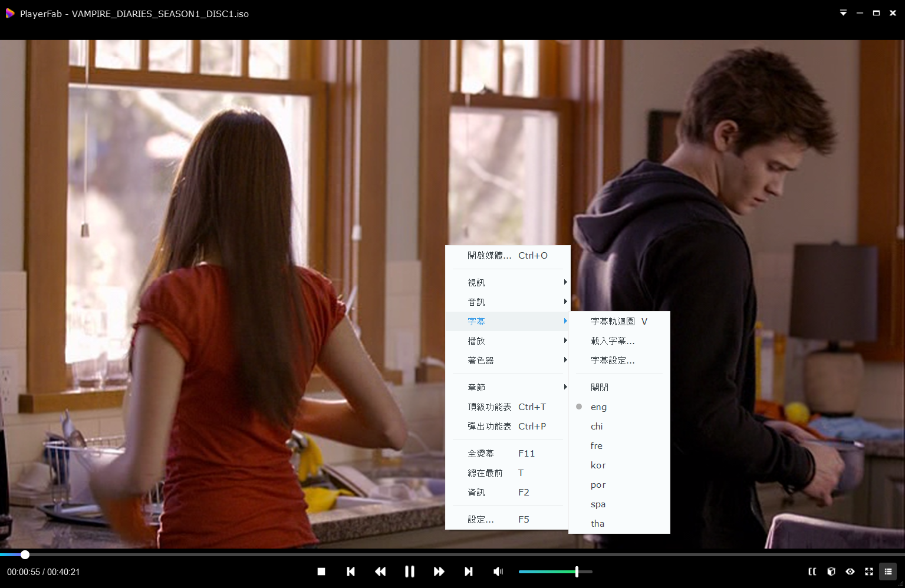Select the eng subtitle track
The height and width of the screenshot is (588, 905).
click(619, 407)
